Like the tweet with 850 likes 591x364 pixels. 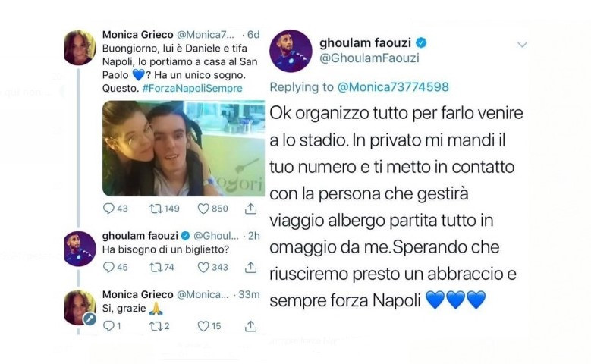pos(203,209)
